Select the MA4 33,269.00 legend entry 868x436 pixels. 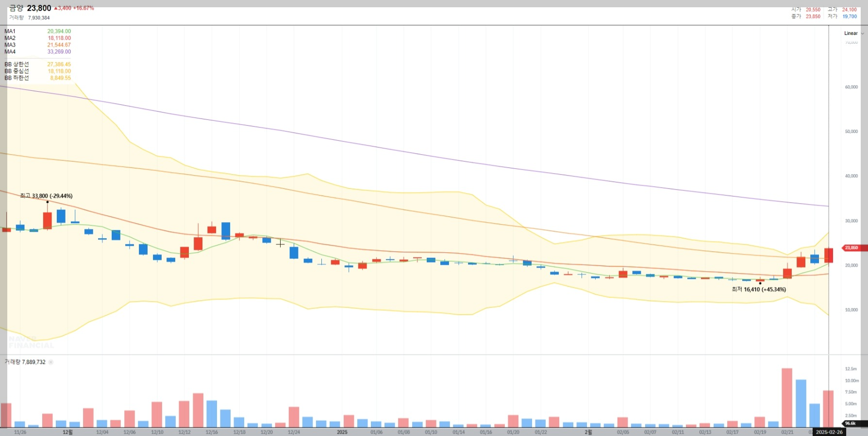37,52
